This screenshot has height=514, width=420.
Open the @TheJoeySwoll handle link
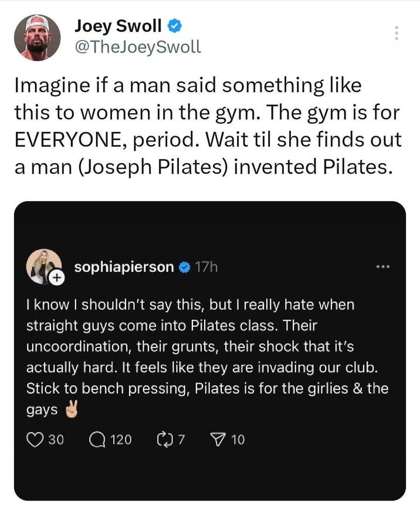click(138, 47)
